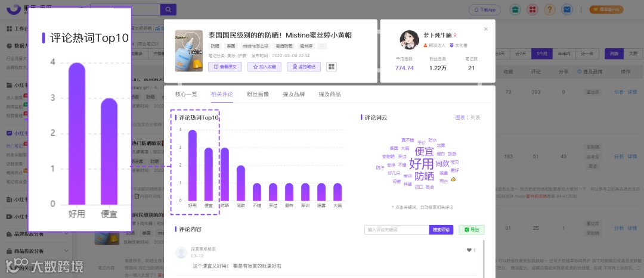This screenshot has height=278, width=644.
Task: Click the green briefcase toolbox icon
Action: click(515, 10)
